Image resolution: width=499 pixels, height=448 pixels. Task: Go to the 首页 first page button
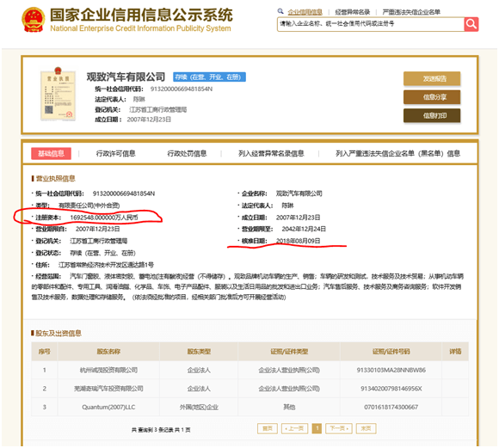[x=268, y=428]
